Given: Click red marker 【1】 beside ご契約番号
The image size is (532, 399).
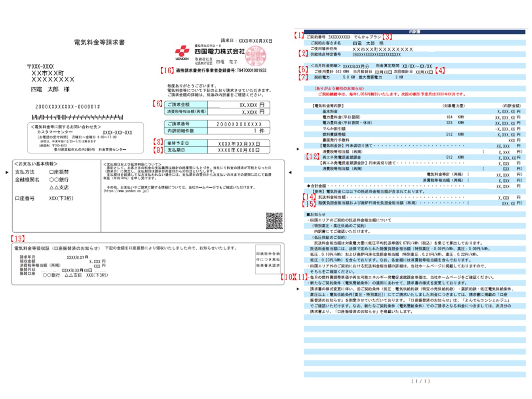Looking at the screenshot, I should (x=299, y=35).
